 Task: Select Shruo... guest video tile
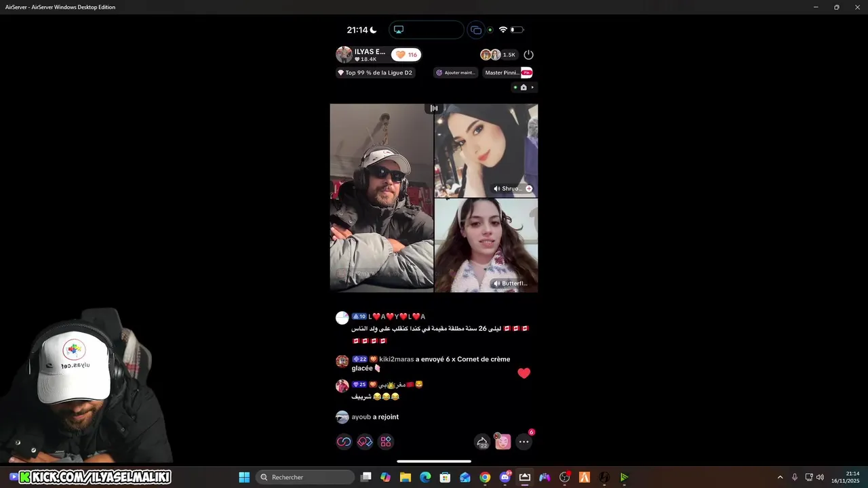click(x=486, y=150)
